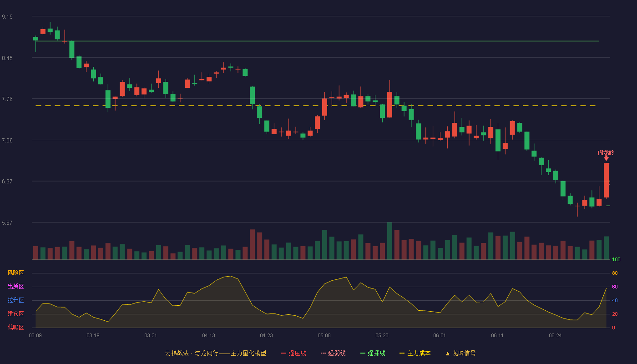Click the 80 indicator scale label
This screenshot has height=364, width=637.
pyautogui.click(x=615, y=273)
